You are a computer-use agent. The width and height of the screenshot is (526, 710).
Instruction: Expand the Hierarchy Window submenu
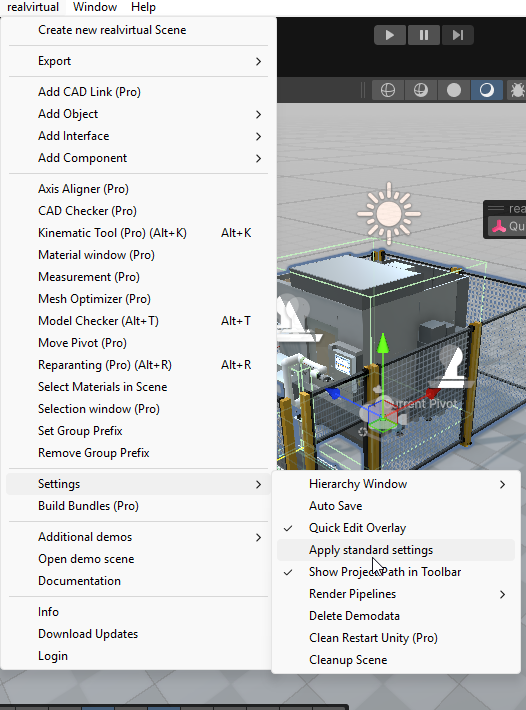coord(396,484)
